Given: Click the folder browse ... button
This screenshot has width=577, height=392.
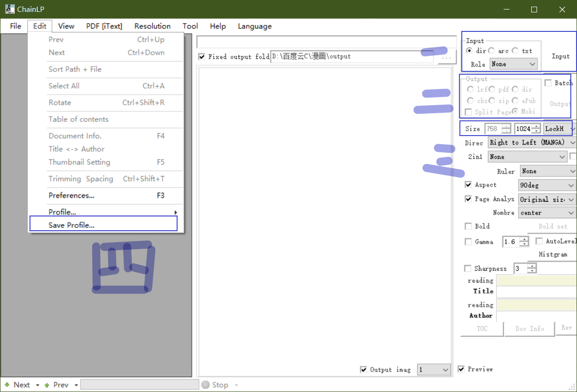Looking at the screenshot, I should (446, 57).
